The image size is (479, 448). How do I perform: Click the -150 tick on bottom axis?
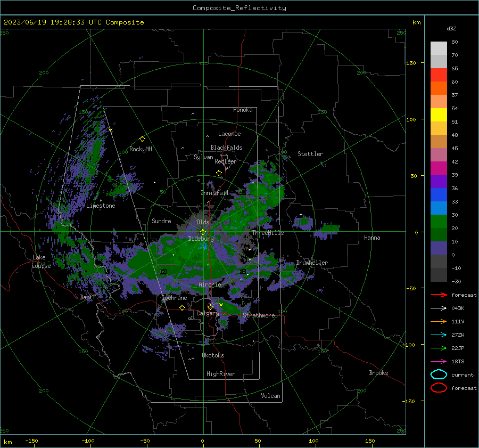pos(31,441)
